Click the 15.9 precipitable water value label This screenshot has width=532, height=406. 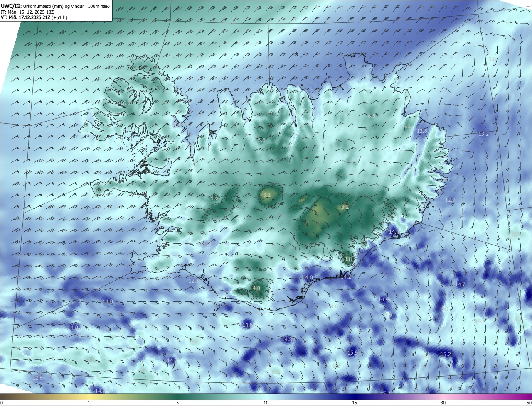pyautogui.click(x=352, y=352)
